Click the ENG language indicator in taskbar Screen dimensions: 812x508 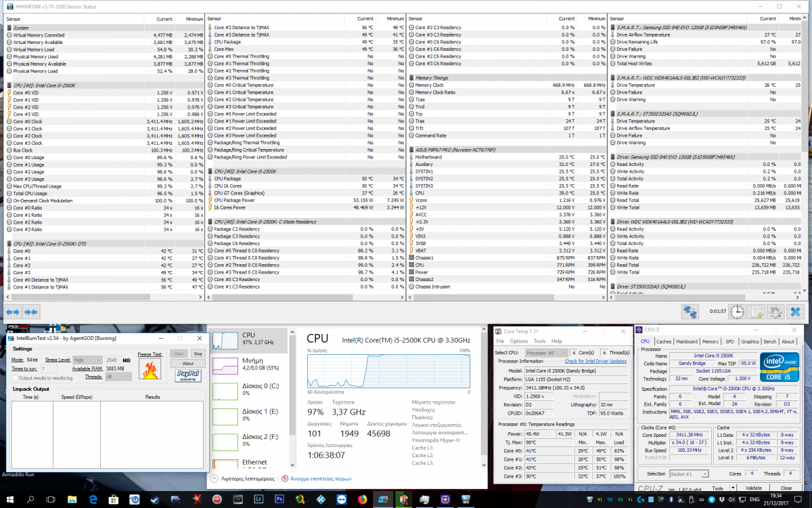754,499
